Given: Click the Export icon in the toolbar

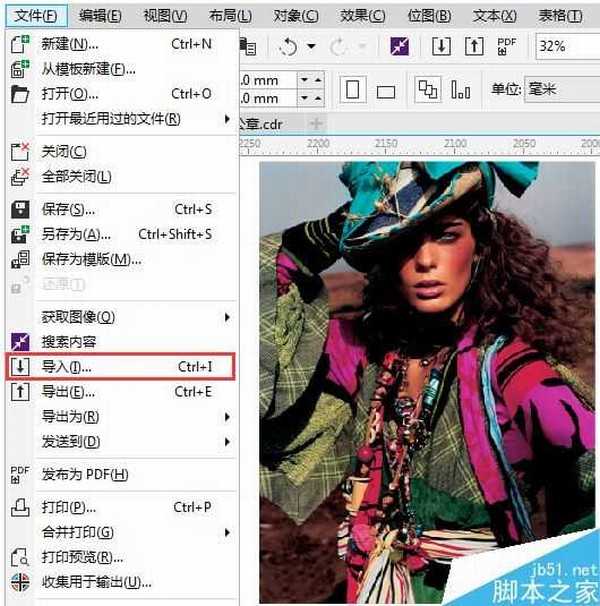Looking at the screenshot, I should (473, 47).
